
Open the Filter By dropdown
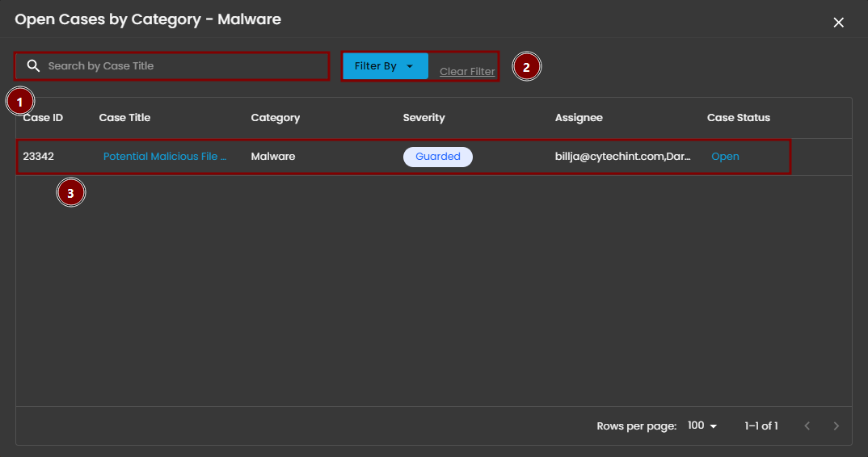tap(385, 66)
